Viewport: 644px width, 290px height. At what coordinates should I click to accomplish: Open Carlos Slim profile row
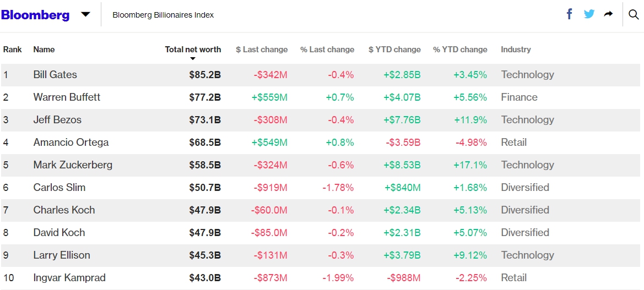(321, 188)
